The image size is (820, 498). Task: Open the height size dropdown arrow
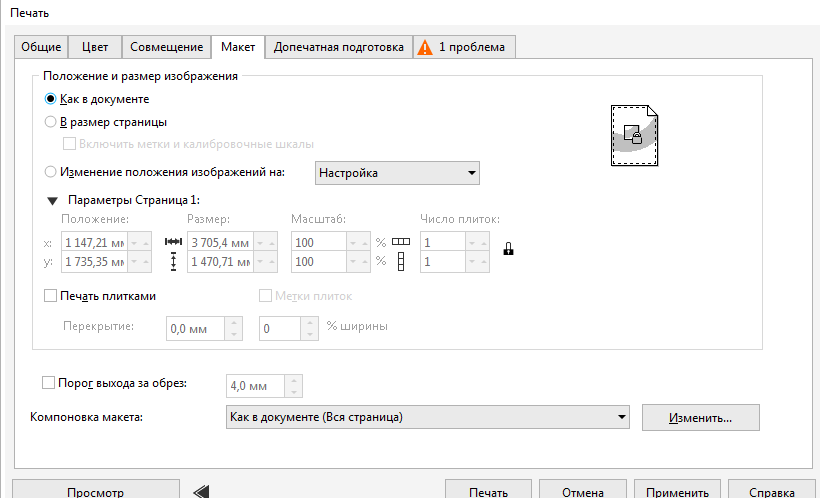tap(260, 262)
